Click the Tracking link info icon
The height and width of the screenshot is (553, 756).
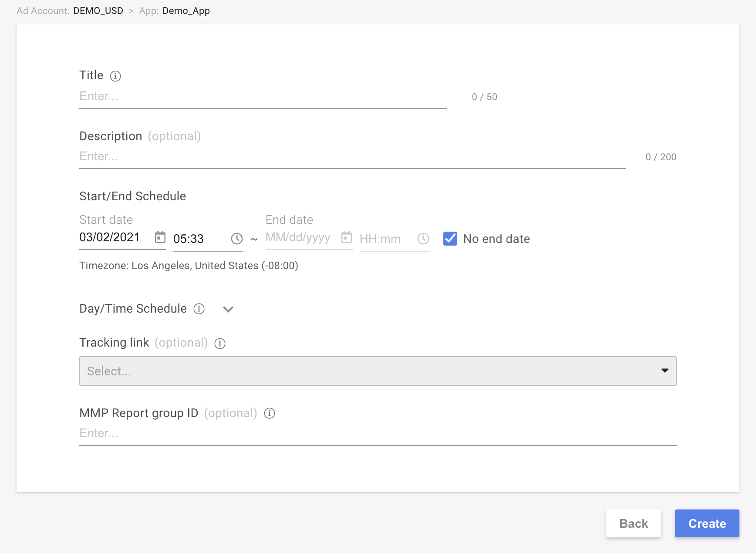click(x=220, y=344)
